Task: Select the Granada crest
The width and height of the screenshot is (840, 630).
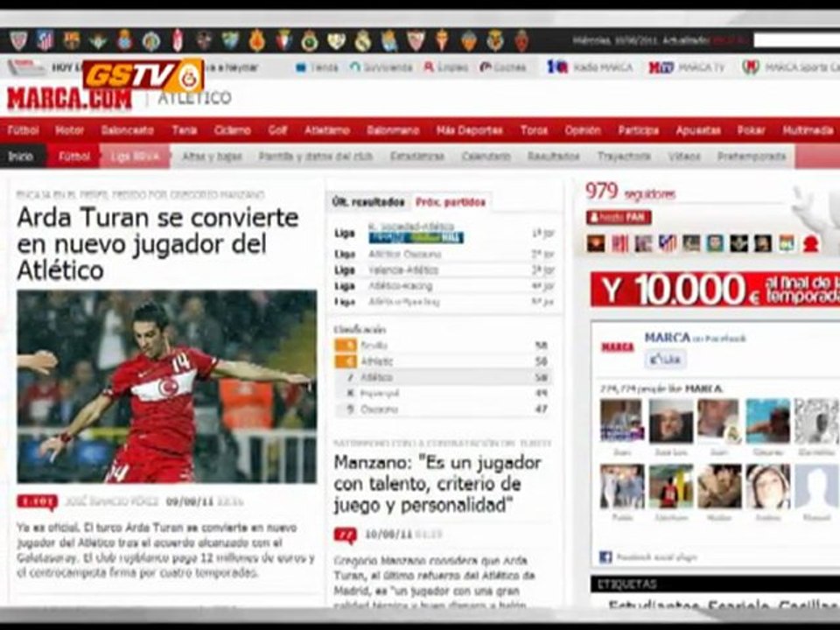Action: tap(178, 40)
